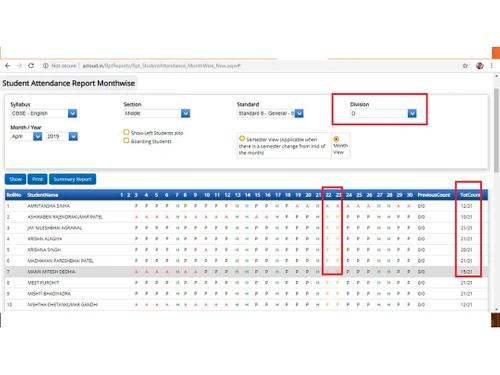Click TotCount 12/21 for Amritansha Sinha
Screen dimensions: 500x375
tap(466, 206)
